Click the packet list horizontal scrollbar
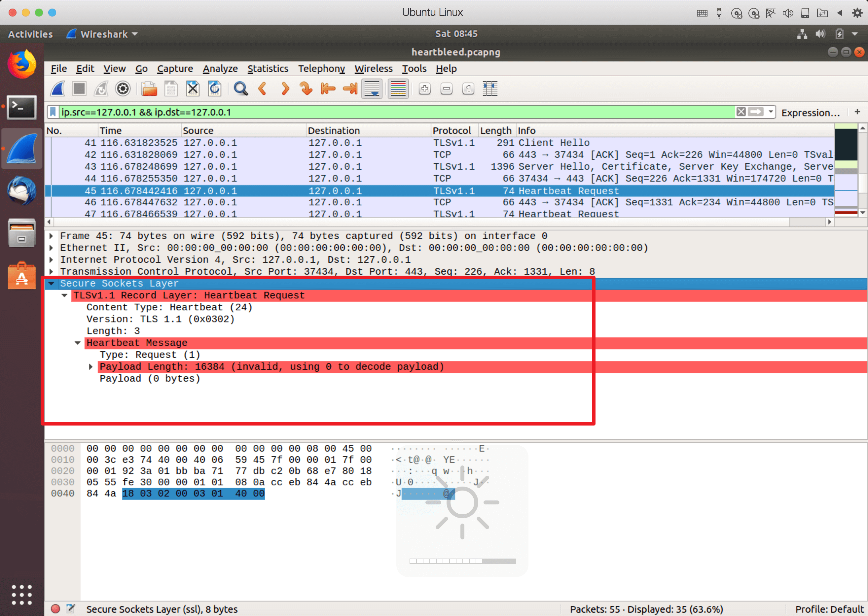The height and width of the screenshot is (616, 868). click(440, 222)
